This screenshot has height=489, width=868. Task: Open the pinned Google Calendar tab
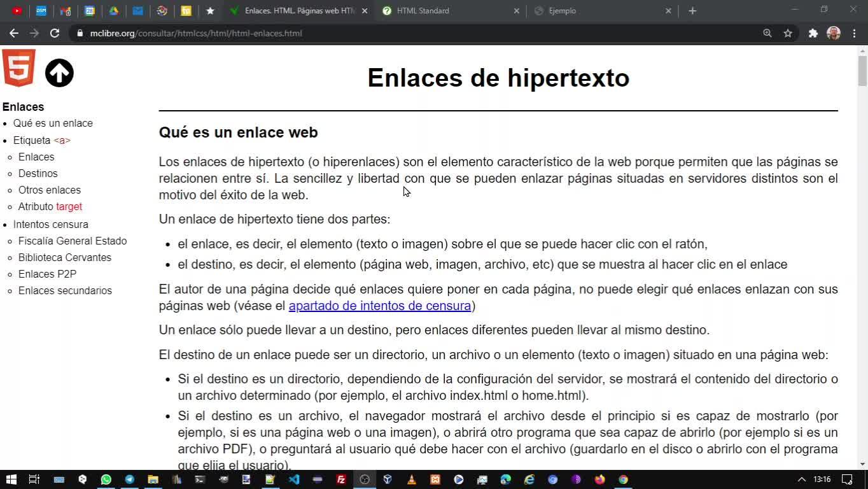pos(90,11)
